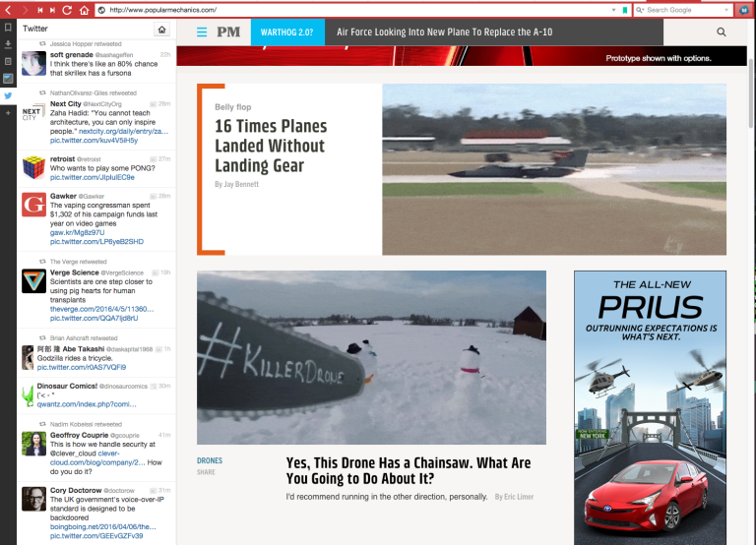The image size is (756, 545).
Task: Open pic.twitter.com/QQA7ljd8rU link
Action: [x=94, y=318]
